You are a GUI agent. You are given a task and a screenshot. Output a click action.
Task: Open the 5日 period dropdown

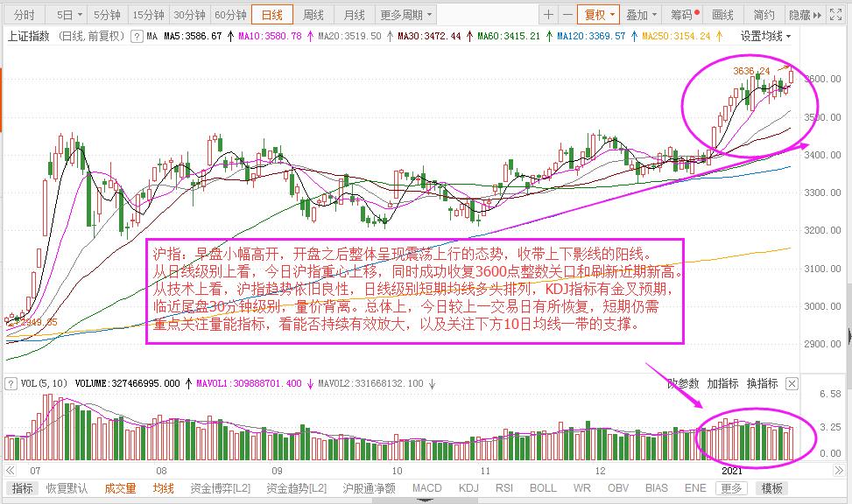[70, 15]
